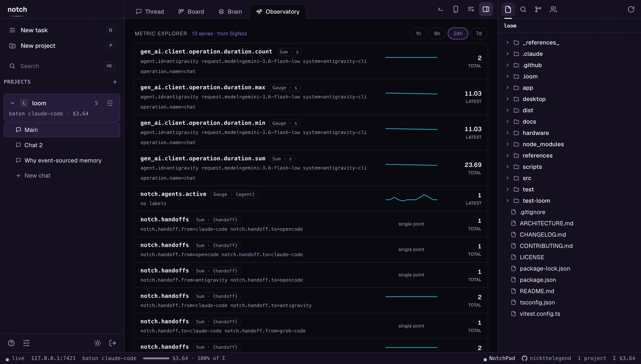Open the source control branch icon
This screenshot has height=364, width=641.
pos(538,9)
